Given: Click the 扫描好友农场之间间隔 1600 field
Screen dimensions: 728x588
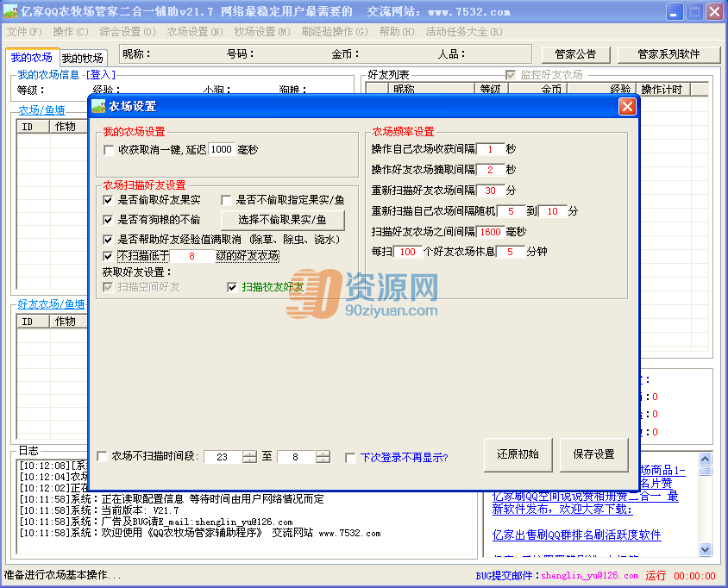Looking at the screenshot, I should (490, 232).
